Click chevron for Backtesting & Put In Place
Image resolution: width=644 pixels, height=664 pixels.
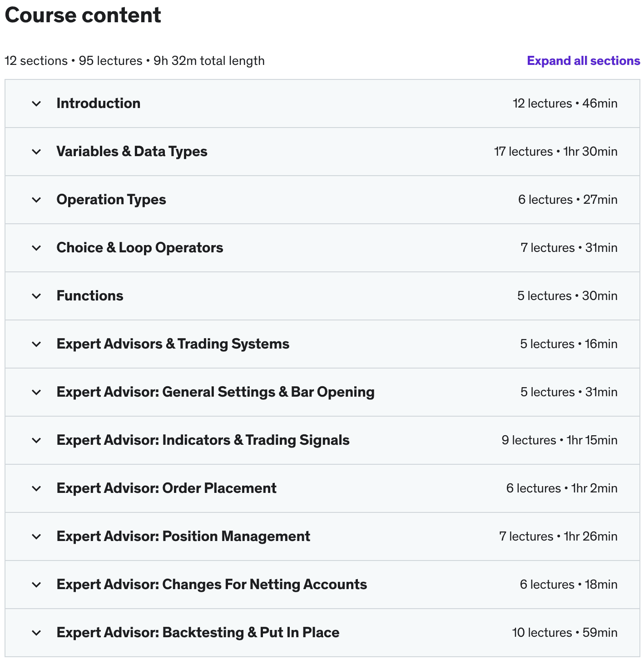pos(36,633)
